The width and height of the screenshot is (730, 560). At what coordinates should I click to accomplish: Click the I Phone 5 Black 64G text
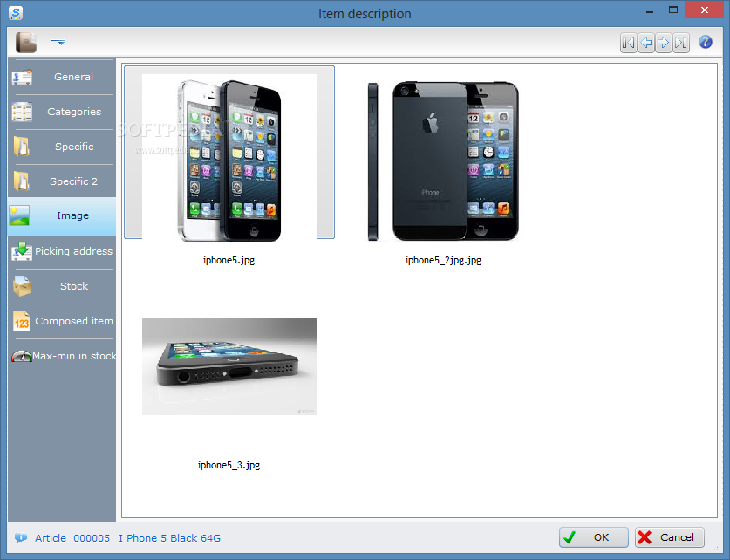pyautogui.click(x=169, y=538)
